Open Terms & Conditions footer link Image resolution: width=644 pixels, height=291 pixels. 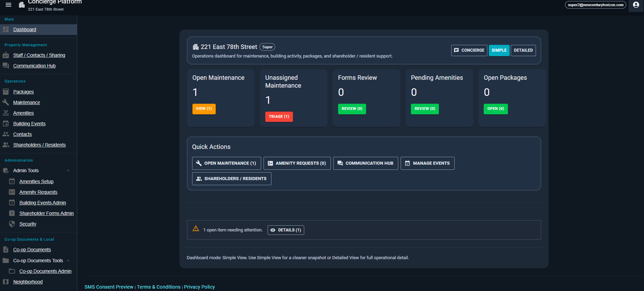[159, 287]
